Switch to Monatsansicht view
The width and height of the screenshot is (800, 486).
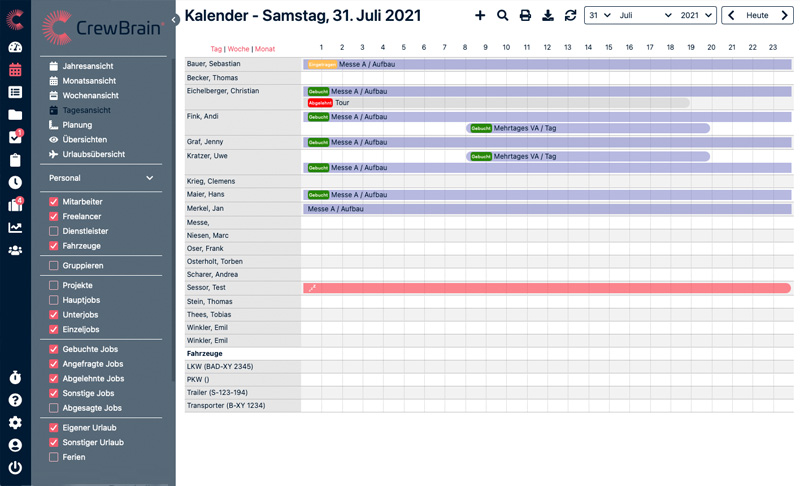(89, 81)
